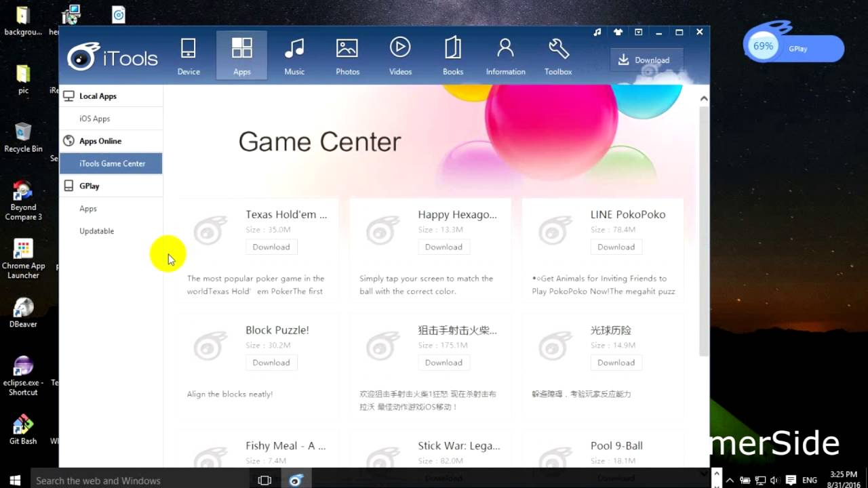Screen dimensions: 868x488
Task: Download Texas Hold'em game
Action: (x=271, y=247)
